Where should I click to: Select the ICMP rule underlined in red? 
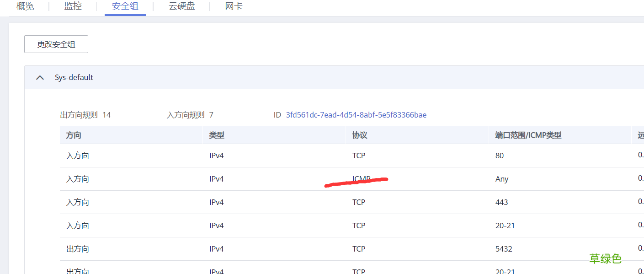359,178
